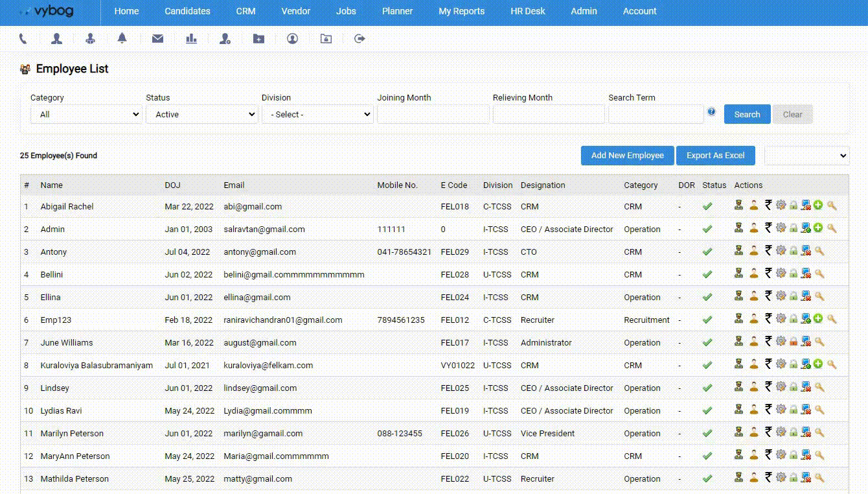Click the orange lock icon for June Williams
The image size is (868, 494).
coord(793,342)
